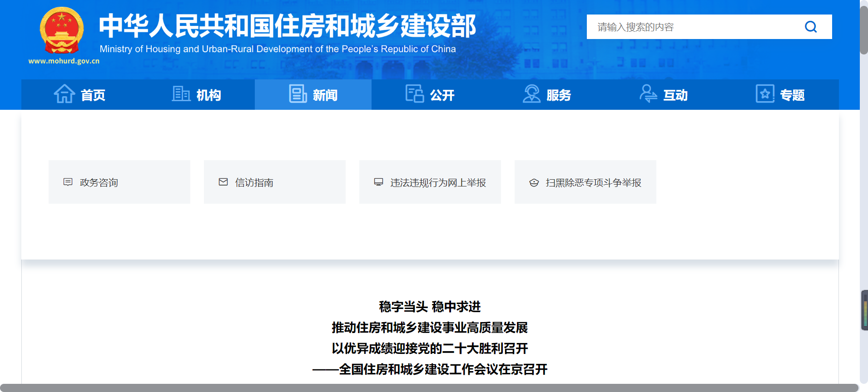The width and height of the screenshot is (868, 392).
Task: Click the national emblem logo
Action: click(x=62, y=31)
